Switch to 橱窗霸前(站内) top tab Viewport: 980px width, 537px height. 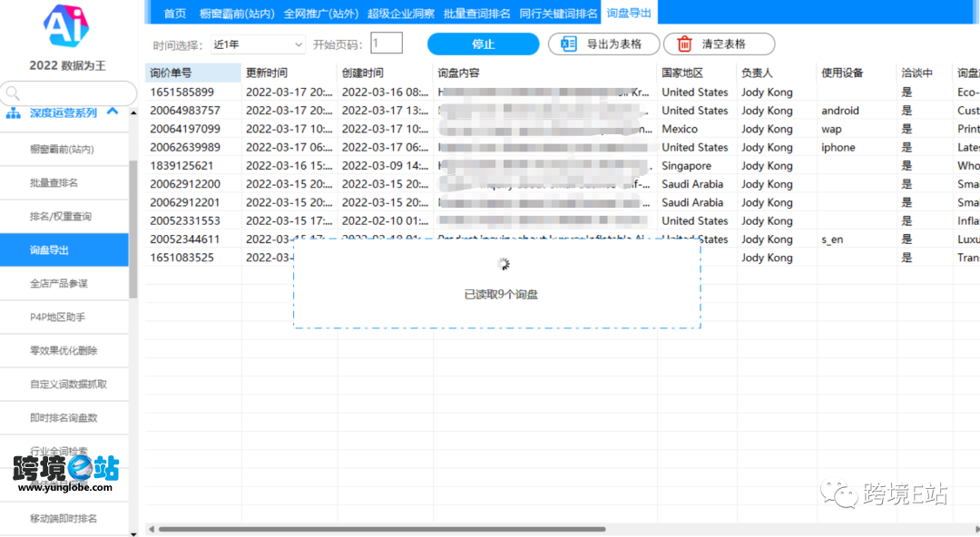pyautogui.click(x=237, y=13)
